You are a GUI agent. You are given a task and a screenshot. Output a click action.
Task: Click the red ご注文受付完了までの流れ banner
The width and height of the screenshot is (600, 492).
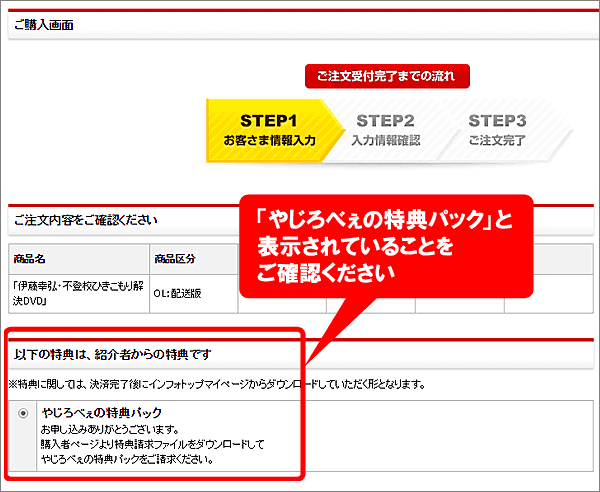click(x=387, y=77)
